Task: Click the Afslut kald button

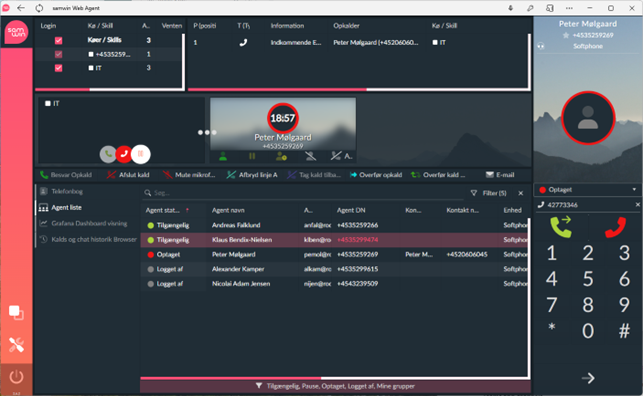Action: [128, 175]
